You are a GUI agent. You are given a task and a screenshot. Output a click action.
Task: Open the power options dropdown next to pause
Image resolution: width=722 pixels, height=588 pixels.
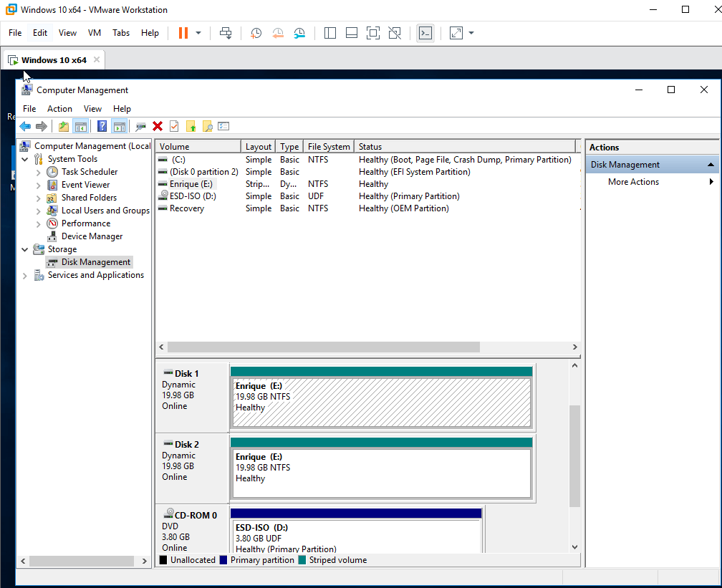(198, 33)
